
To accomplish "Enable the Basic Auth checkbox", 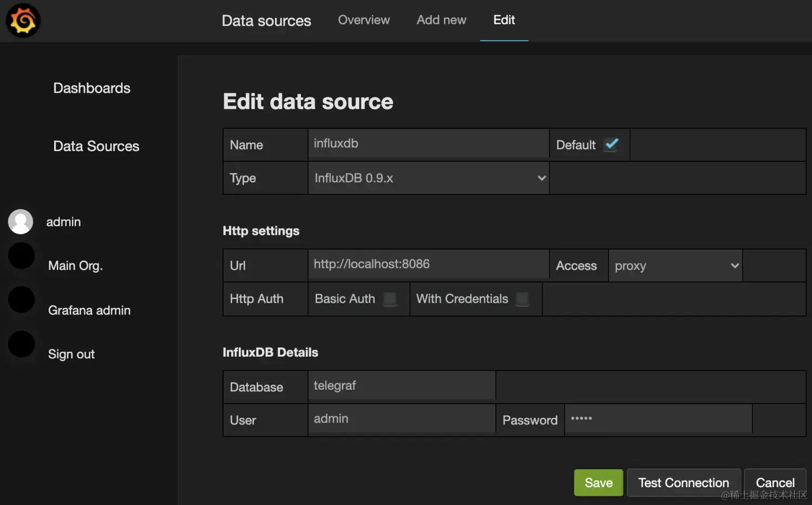I will (x=389, y=299).
